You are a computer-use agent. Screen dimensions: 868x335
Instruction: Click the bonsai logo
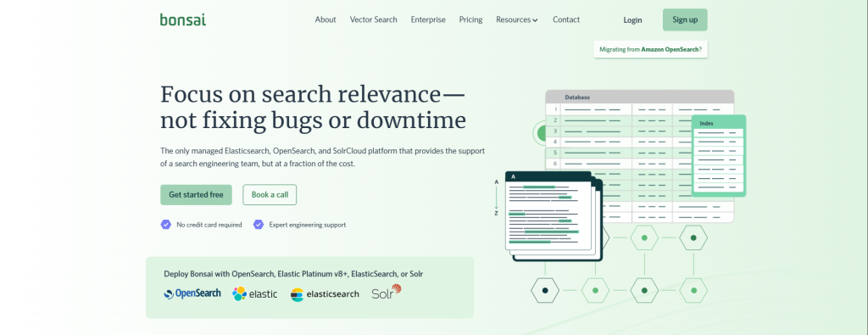183,20
